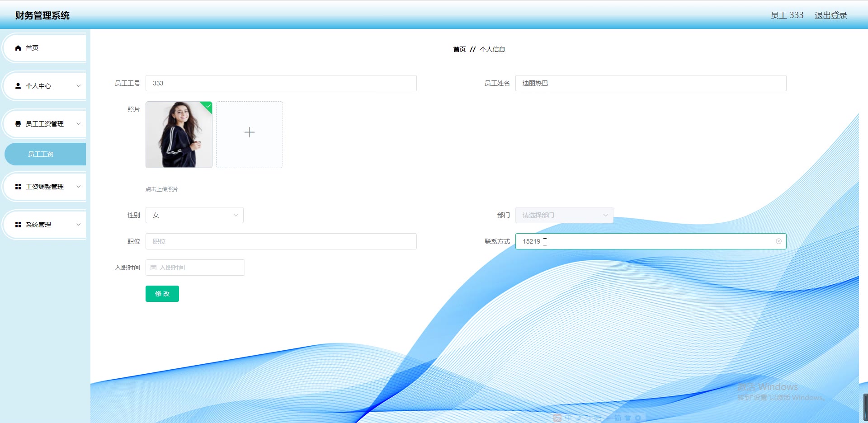Click the 财务管理系统 title
The image size is (868, 423).
[x=42, y=15]
